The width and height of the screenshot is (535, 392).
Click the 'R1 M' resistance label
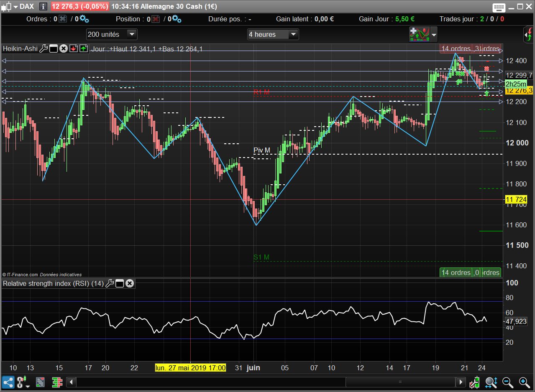261,92
